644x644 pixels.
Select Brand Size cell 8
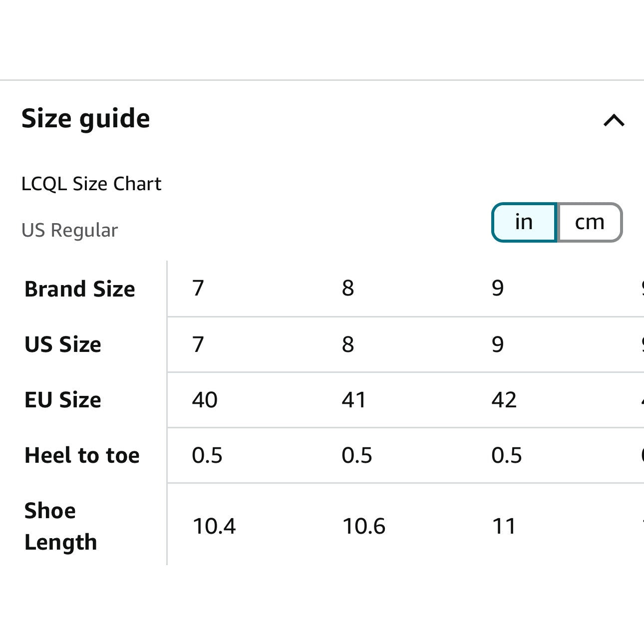pos(348,288)
